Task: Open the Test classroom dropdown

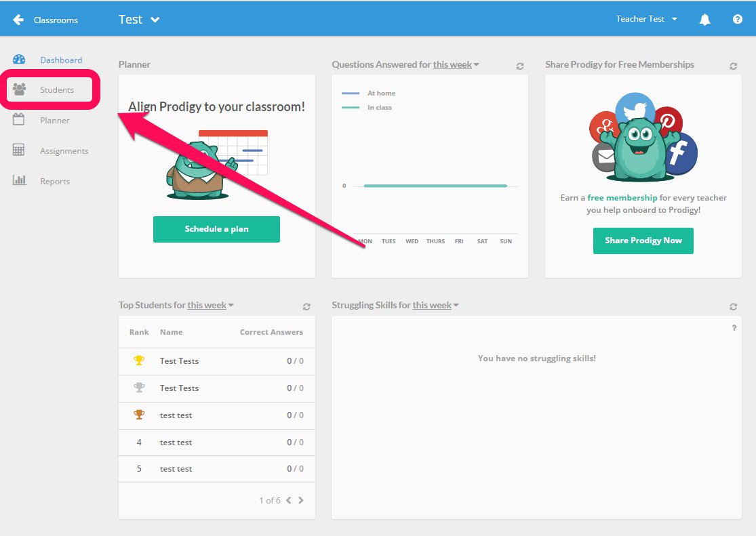Action: click(x=139, y=20)
